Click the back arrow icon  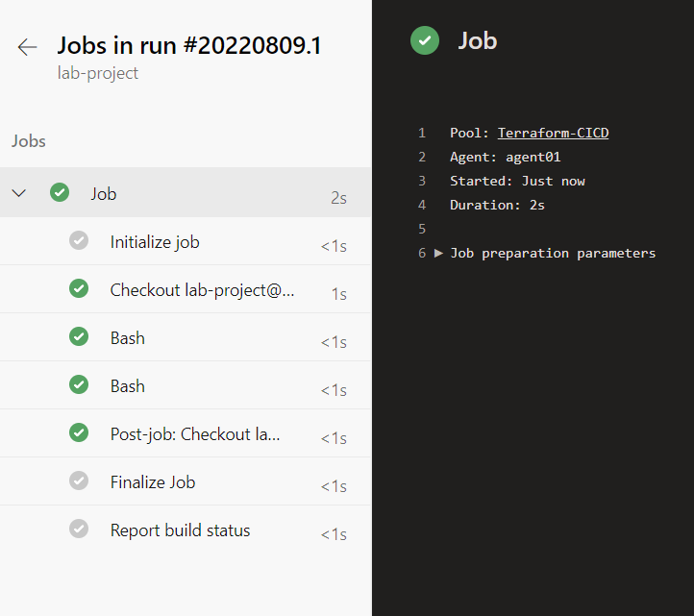(x=27, y=47)
